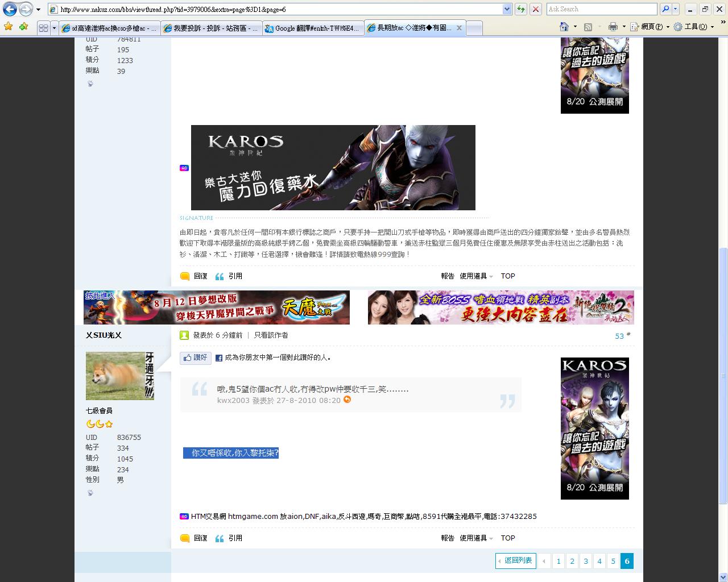Expand 使用道具 dropdown in post 53

[476, 538]
